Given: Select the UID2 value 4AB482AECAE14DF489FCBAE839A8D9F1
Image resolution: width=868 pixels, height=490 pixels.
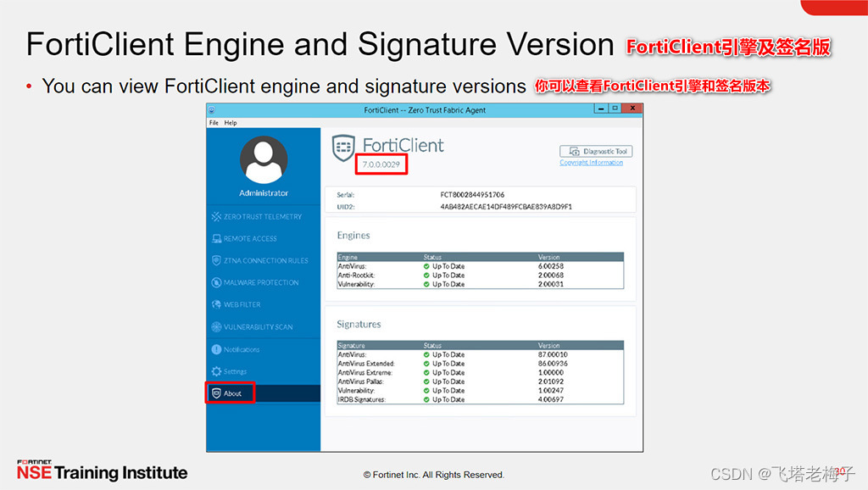Looking at the screenshot, I should coord(506,207).
